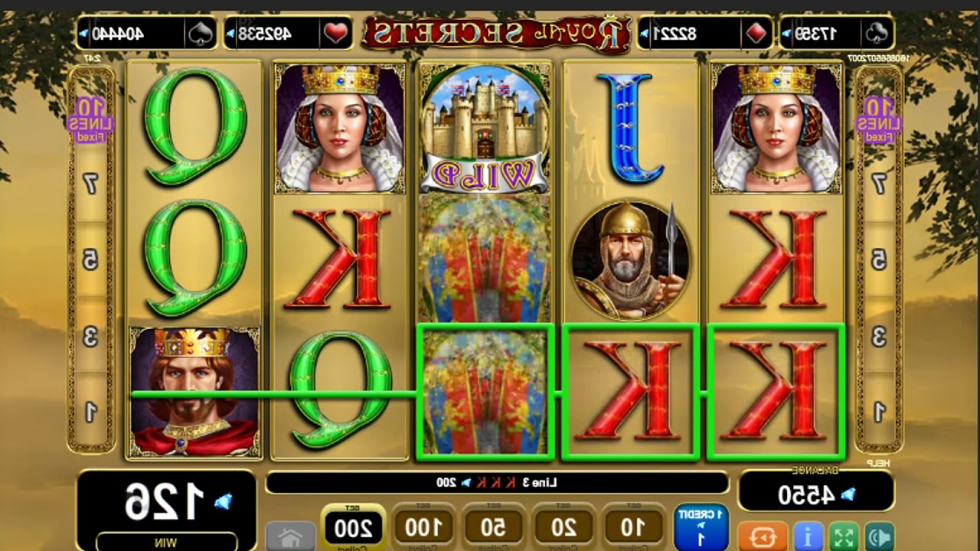Open the blue 1 Credit denomination selector
Screen dimensions: 980x551
[x=701, y=525]
